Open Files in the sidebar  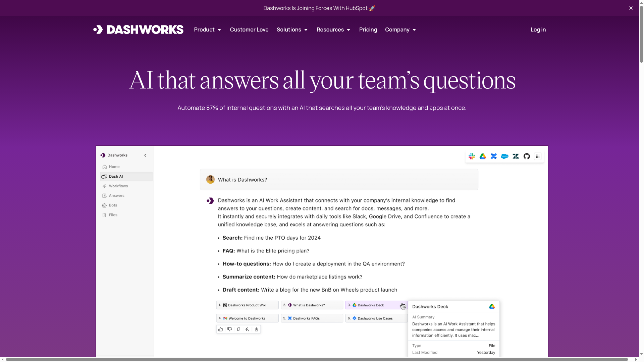(126, 215)
